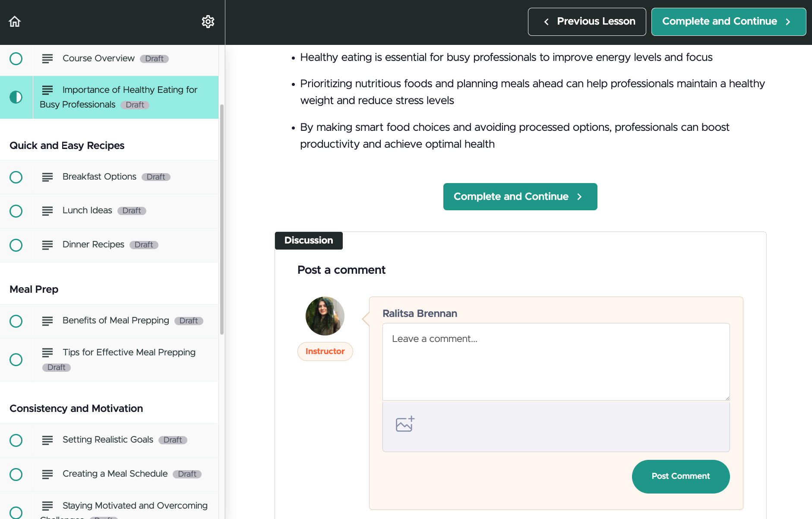Mark Lunch Ideas complete via its circle
812x519 pixels.
point(16,211)
